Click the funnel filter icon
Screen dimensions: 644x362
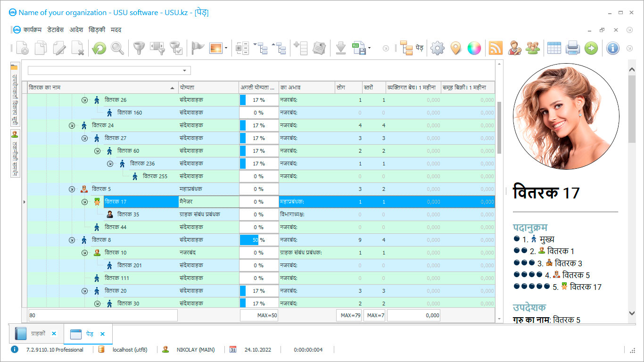(139, 48)
